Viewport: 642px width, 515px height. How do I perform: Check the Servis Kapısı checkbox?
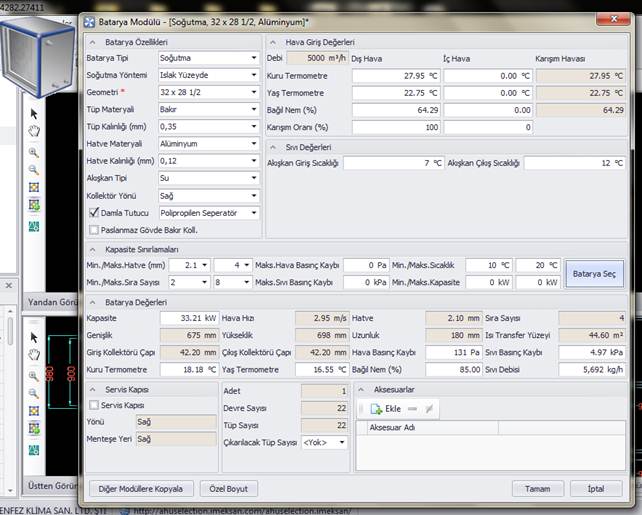coord(94,405)
